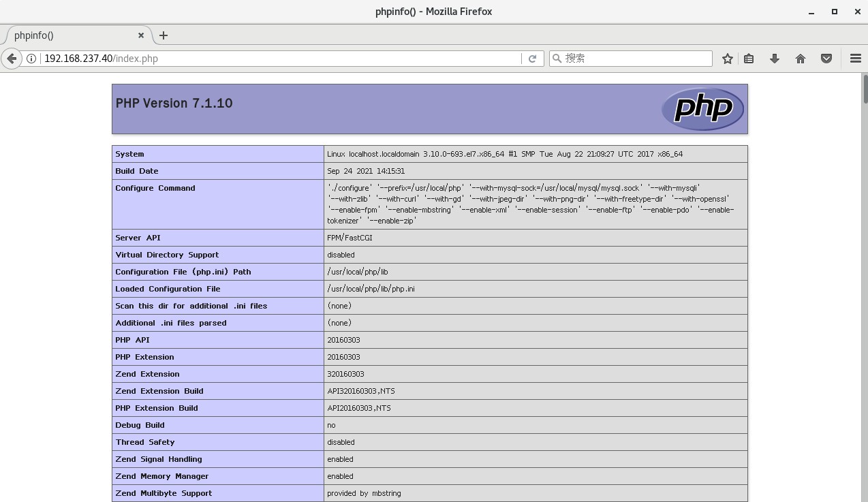Viewport: 868px width, 502px height.
Task: Click the back navigation arrow
Action: [12, 59]
